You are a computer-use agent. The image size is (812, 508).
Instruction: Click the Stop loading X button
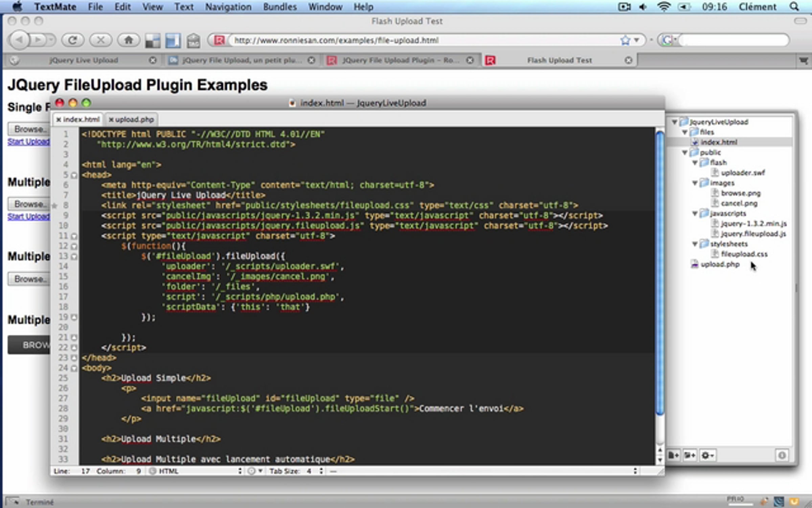[100, 40]
